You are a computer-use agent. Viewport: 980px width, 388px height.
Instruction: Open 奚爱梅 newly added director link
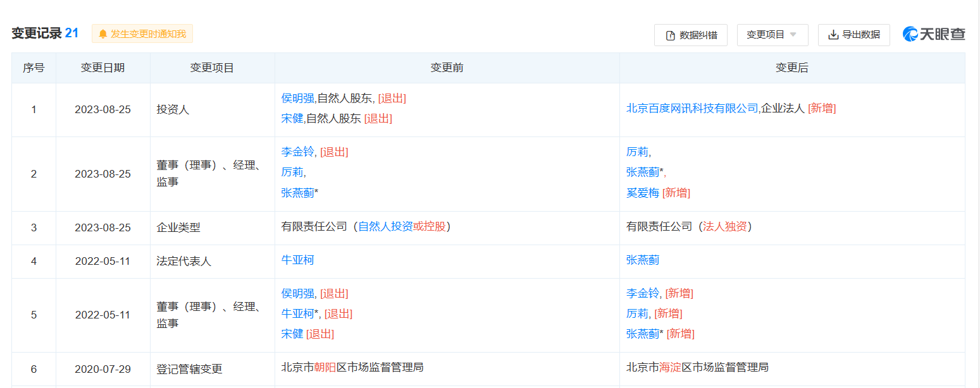click(642, 193)
